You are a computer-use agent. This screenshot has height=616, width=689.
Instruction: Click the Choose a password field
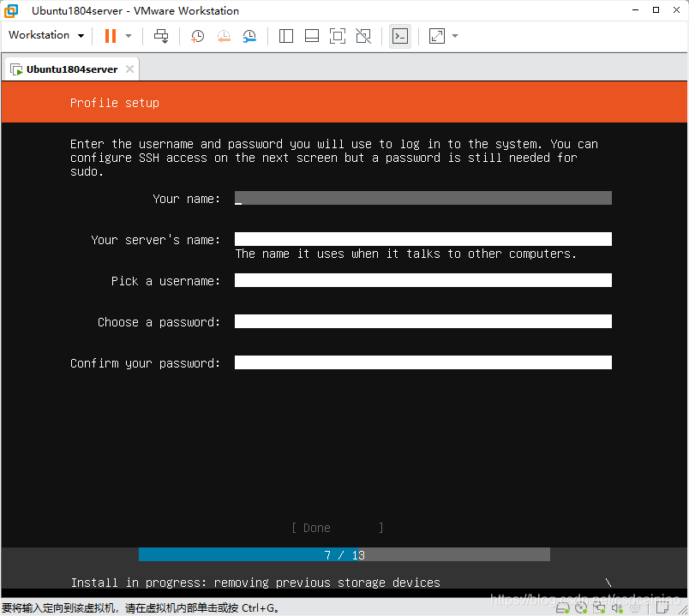click(x=422, y=321)
